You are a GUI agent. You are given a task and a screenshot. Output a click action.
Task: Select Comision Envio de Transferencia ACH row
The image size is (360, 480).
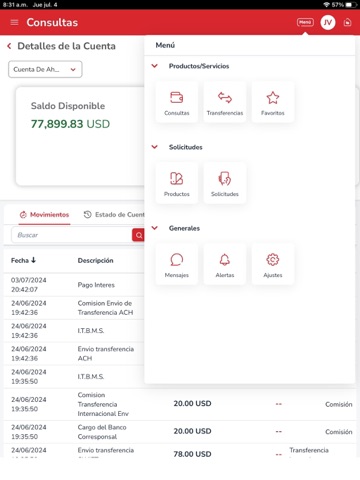[74, 308]
